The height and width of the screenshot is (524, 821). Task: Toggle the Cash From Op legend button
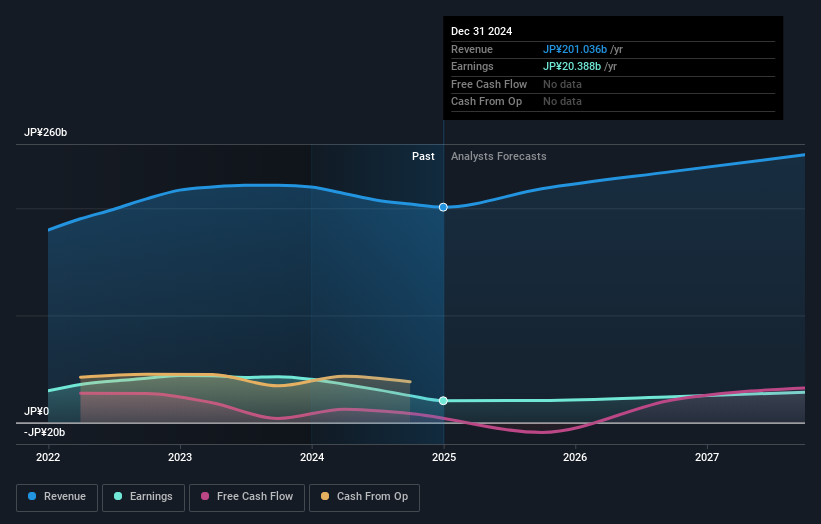pos(364,497)
